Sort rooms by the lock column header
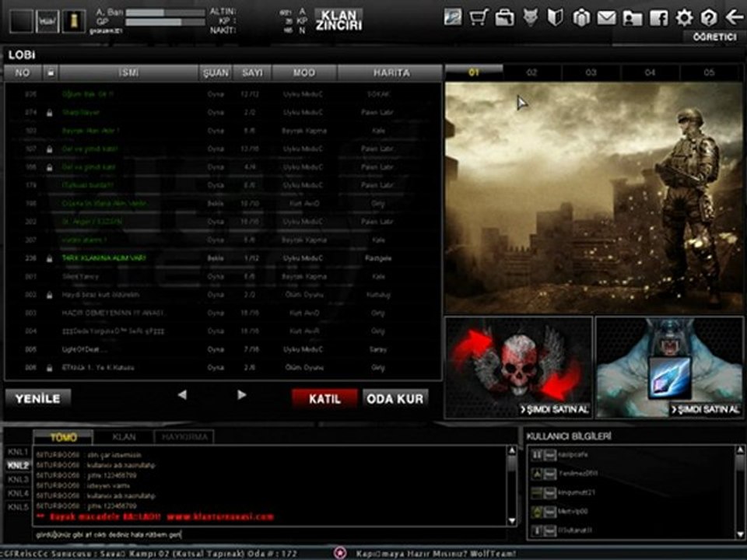The width and height of the screenshot is (747, 560). point(50,73)
